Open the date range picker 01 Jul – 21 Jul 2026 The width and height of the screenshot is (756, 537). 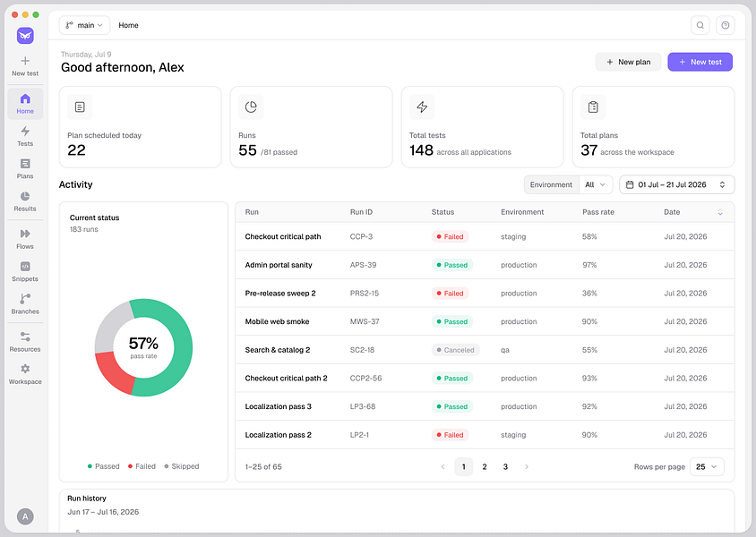click(677, 184)
